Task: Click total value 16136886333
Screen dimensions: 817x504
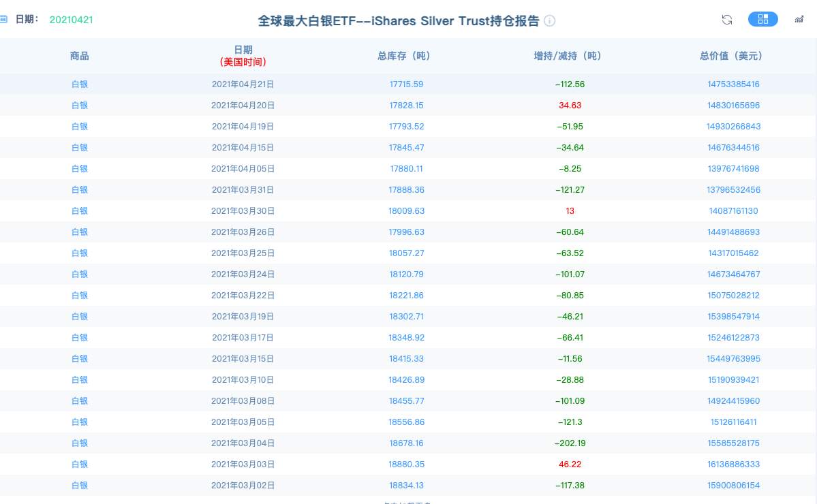Action: [733, 464]
